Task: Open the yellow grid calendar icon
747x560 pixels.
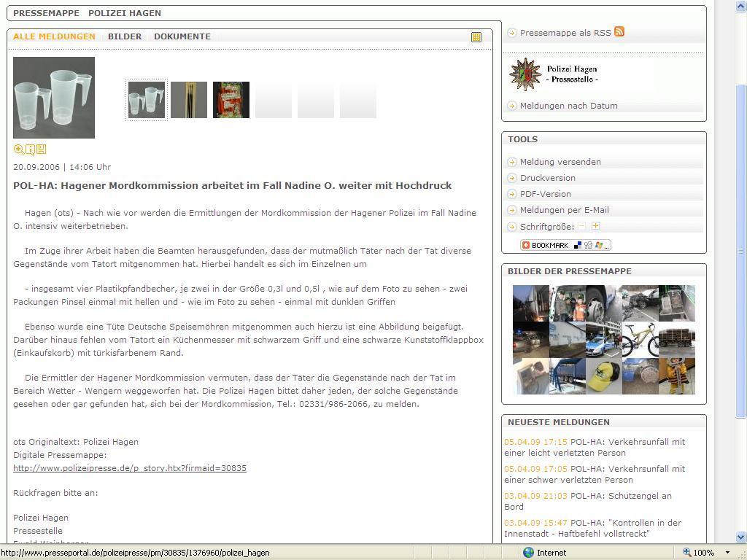Action: pyautogui.click(x=476, y=37)
